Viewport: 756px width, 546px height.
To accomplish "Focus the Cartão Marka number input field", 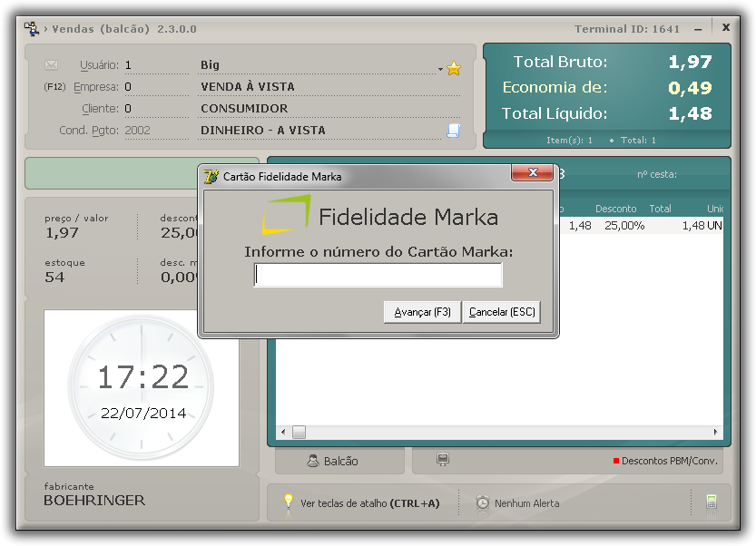I will 378,275.
